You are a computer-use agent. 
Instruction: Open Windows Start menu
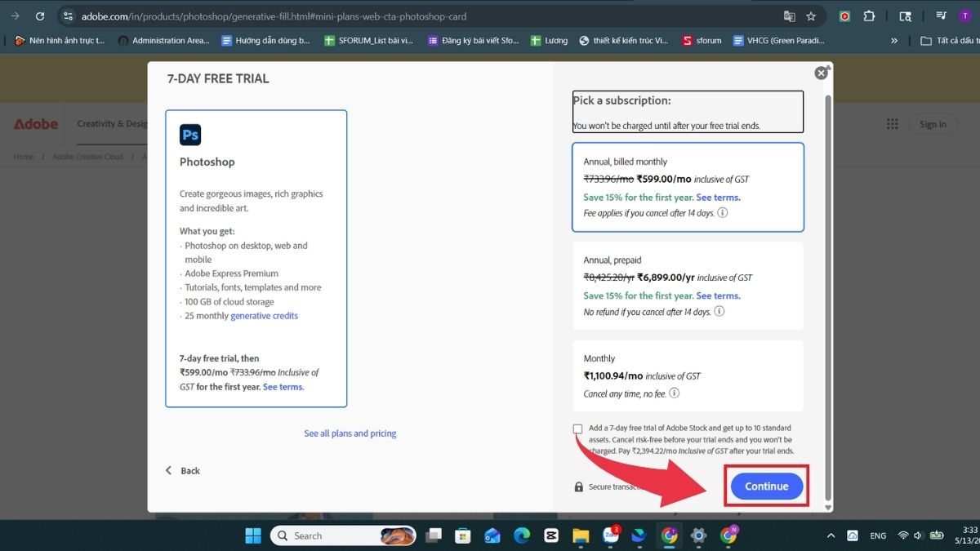coord(253,535)
